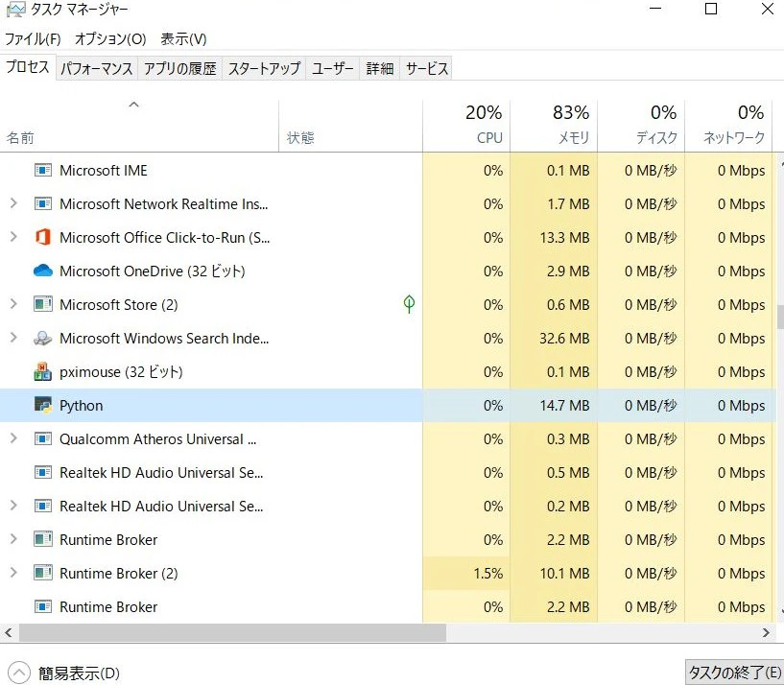
Task: Collapse to simple view with arrow icon
Action: pyautogui.click(x=19, y=673)
